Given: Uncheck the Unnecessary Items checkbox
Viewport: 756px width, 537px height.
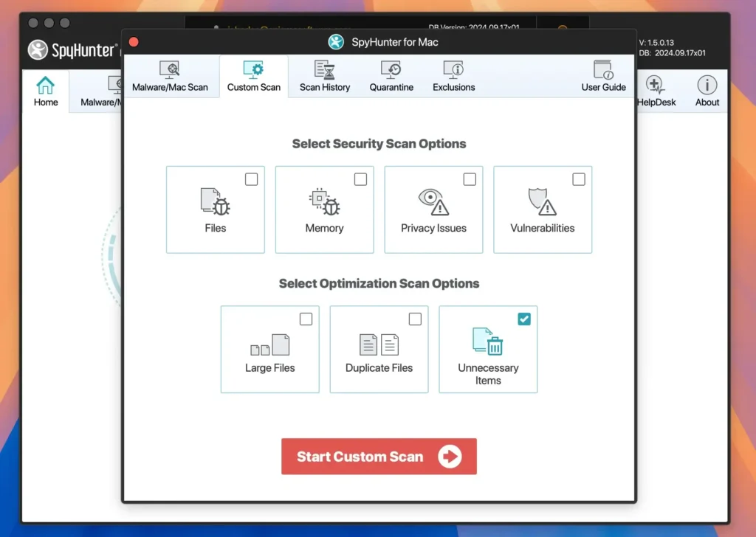Looking at the screenshot, I should (x=524, y=319).
